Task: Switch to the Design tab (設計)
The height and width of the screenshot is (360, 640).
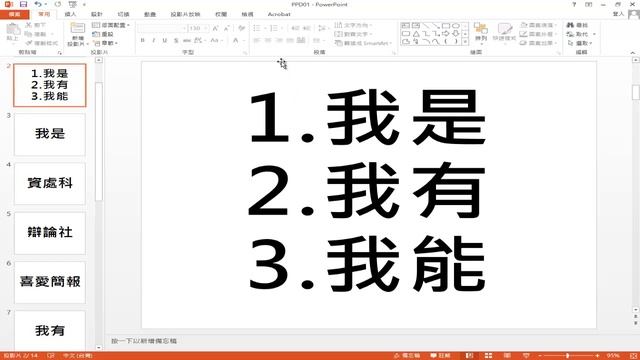Action: point(97,14)
